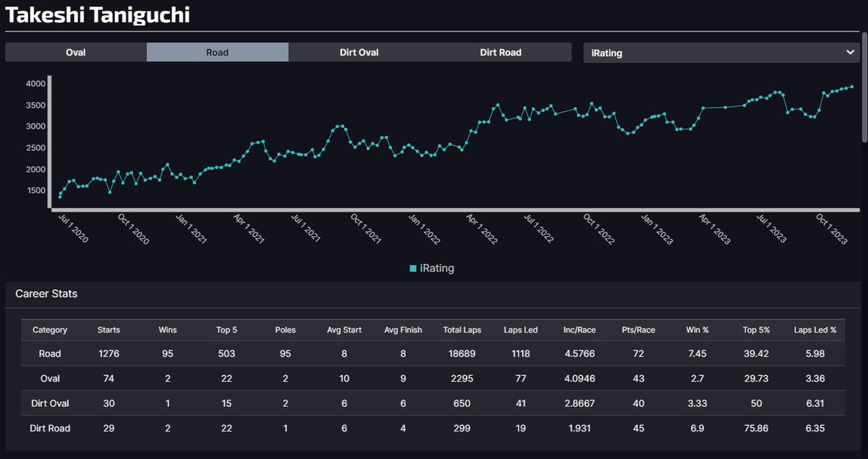Select the Road tab above the chart
The height and width of the screenshot is (459, 868).
pyautogui.click(x=217, y=52)
